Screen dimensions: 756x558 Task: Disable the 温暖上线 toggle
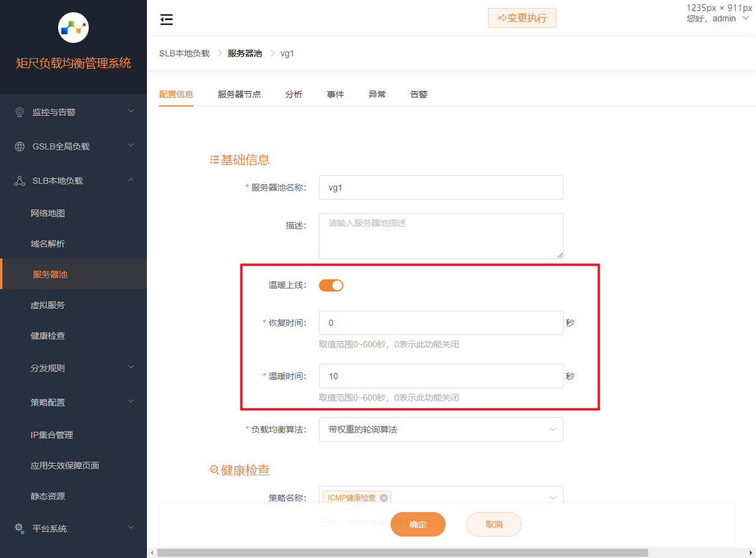tap(331, 285)
